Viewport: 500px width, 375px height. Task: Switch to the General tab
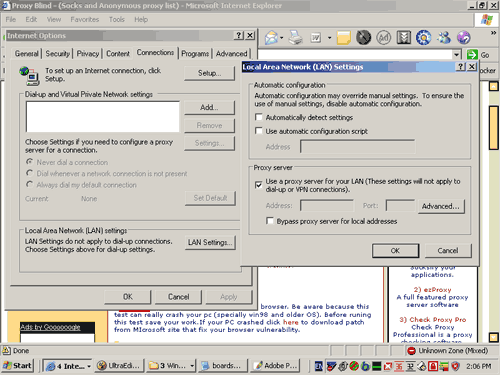[27, 53]
